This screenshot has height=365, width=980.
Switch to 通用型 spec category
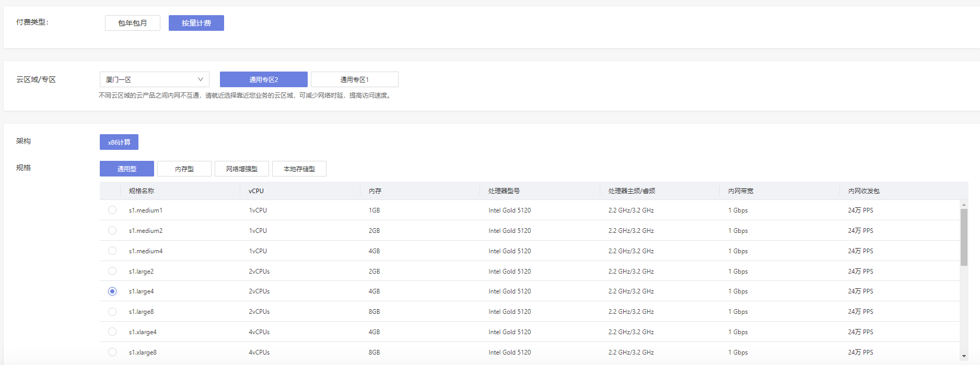pyautogui.click(x=126, y=169)
